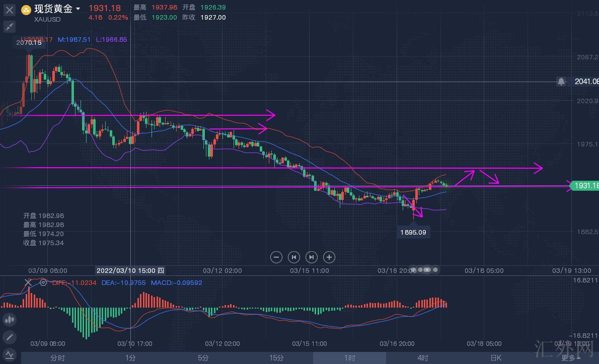Zoom in the chart with plus button

coord(329,257)
